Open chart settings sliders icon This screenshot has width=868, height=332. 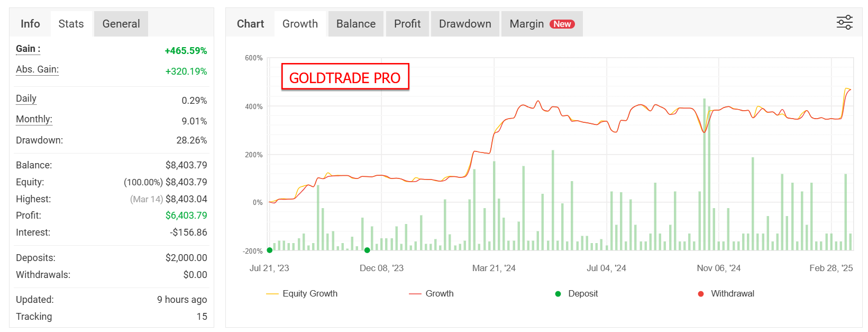coord(844,22)
